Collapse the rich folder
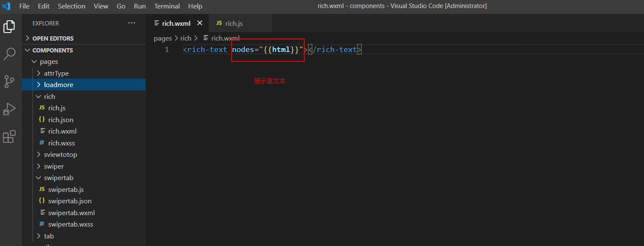Viewport: 644px width, 246px height. tap(84, 96)
